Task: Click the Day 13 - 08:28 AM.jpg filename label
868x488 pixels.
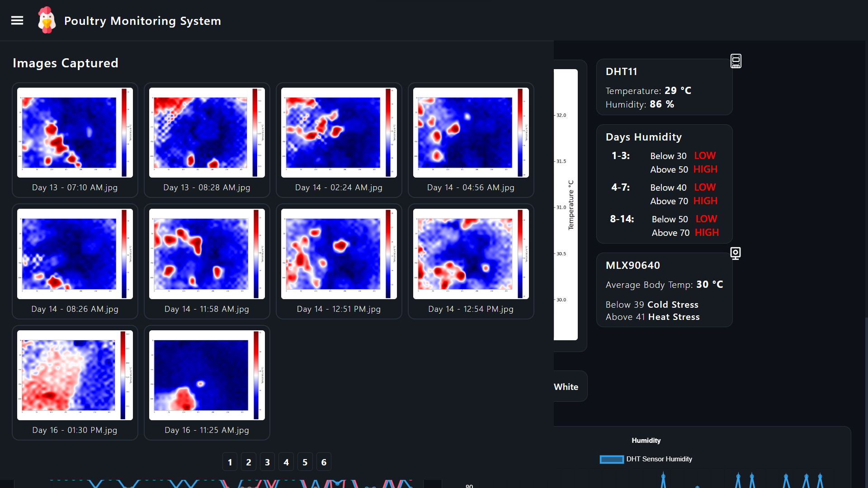Action: click(207, 188)
